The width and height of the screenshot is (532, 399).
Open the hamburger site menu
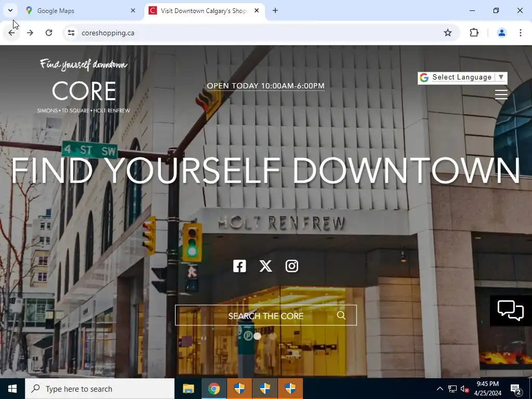click(x=501, y=94)
